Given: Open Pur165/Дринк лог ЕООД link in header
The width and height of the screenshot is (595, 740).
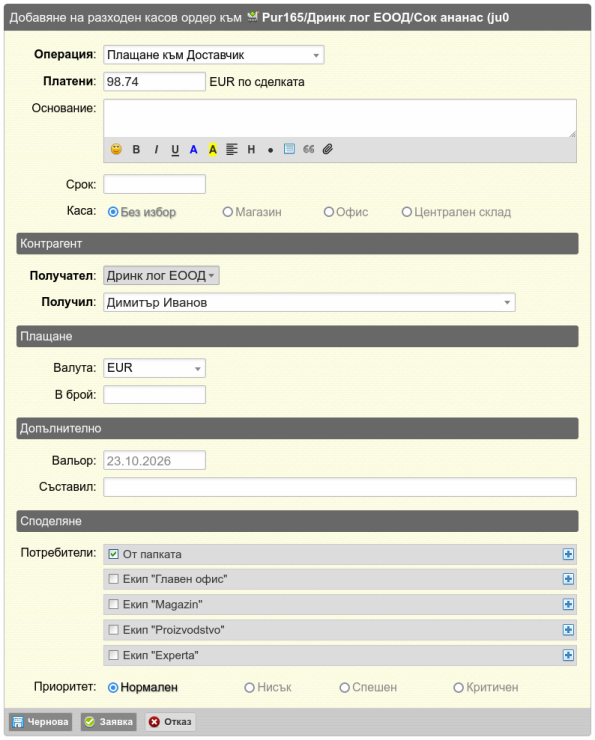Looking at the screenshot, I should click(385, 17).
